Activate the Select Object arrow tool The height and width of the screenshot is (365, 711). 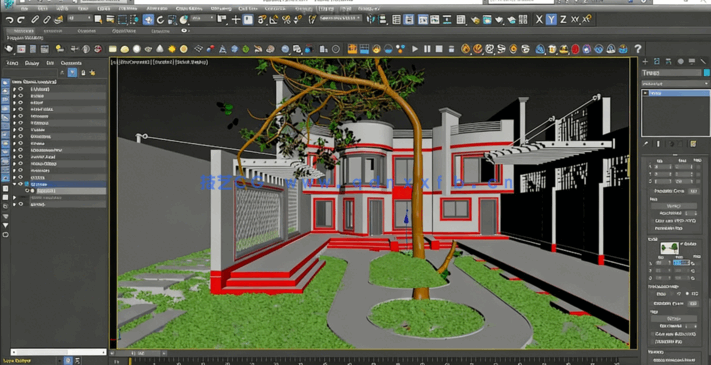(x=98, y=19)
